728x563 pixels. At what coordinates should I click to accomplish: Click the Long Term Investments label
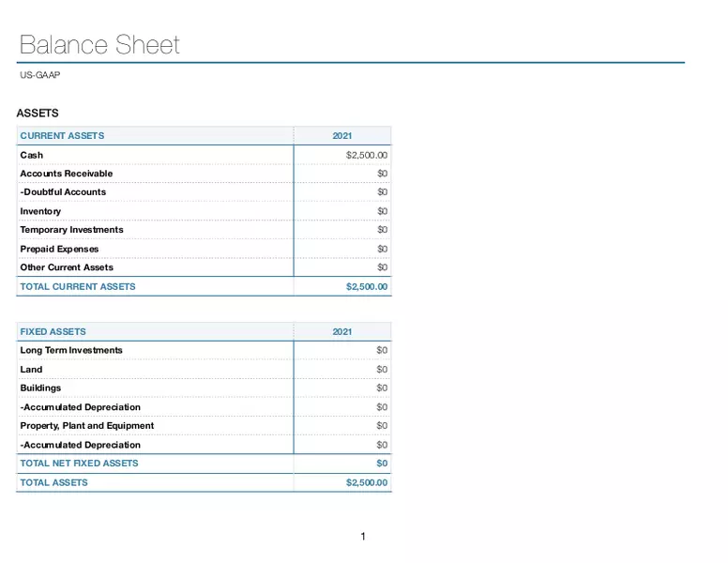coord(71,350)
